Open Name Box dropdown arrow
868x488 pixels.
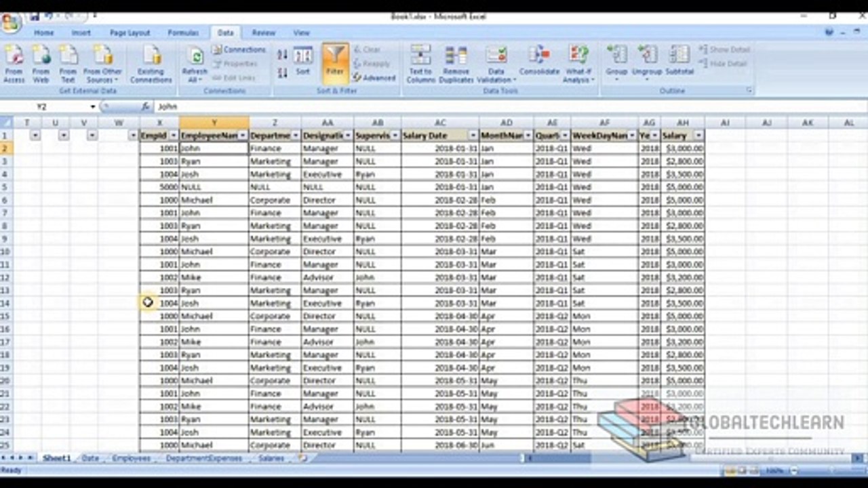tap(93, 107)
